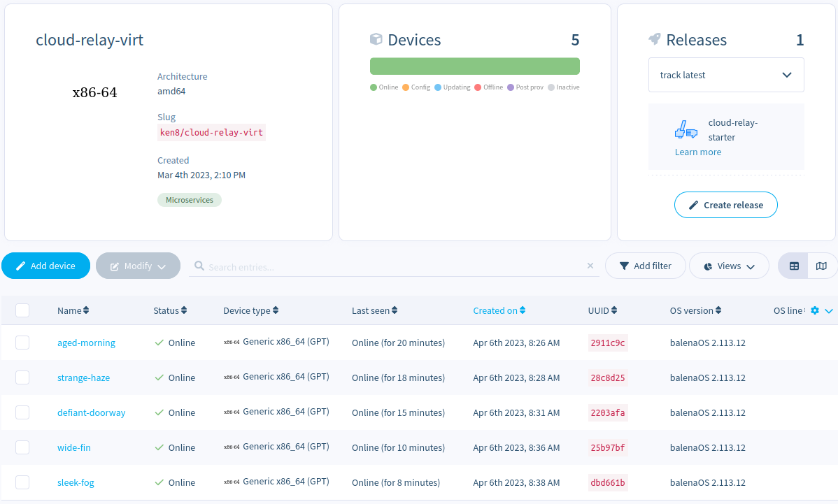Viewport: 838px width, 504px height.
Task: Open the Modify dropdown menu
Action: [138, 266]
